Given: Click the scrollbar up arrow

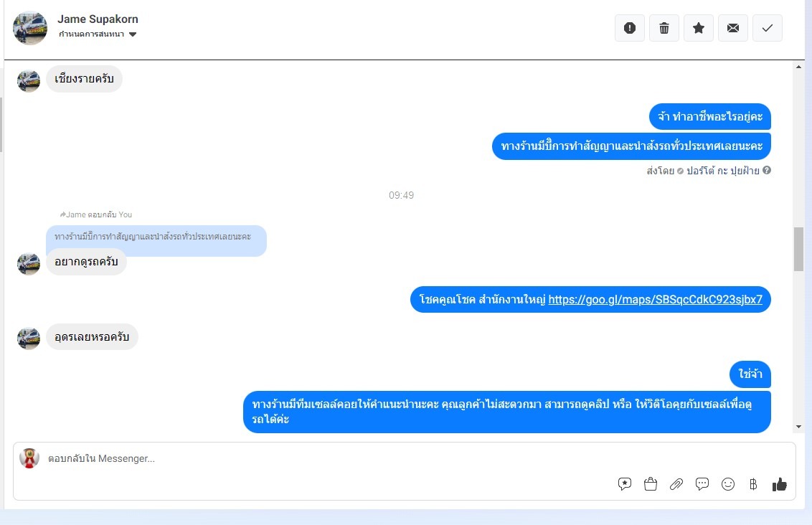Looking at the screenshot, I should 798,67.
